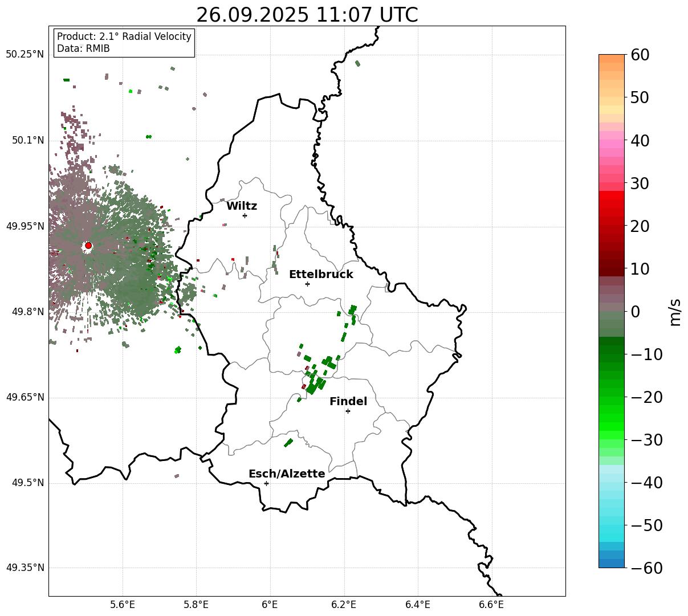This screenshot has width=688, height=616.
Task: Click the 0 tick label on the colorbar
Action: pyautogui.click(x=635, y=312)
